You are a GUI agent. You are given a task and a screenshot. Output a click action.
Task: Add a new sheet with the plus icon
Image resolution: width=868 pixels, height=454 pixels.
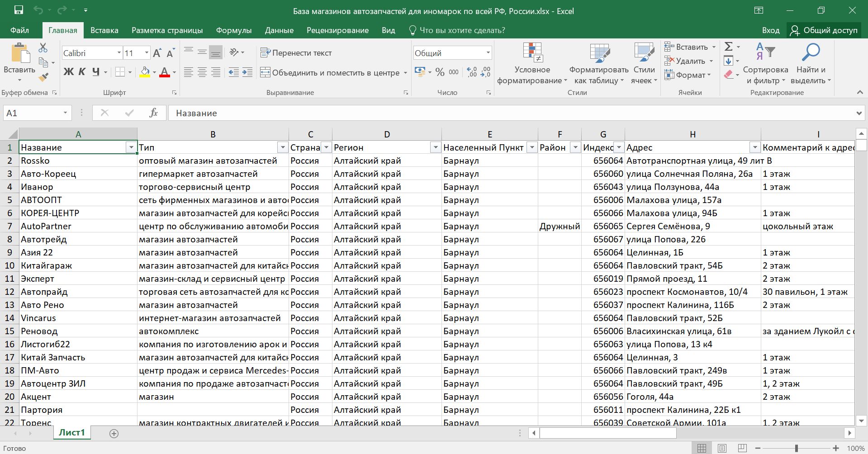pyautogui.click(x=114, y=434)
